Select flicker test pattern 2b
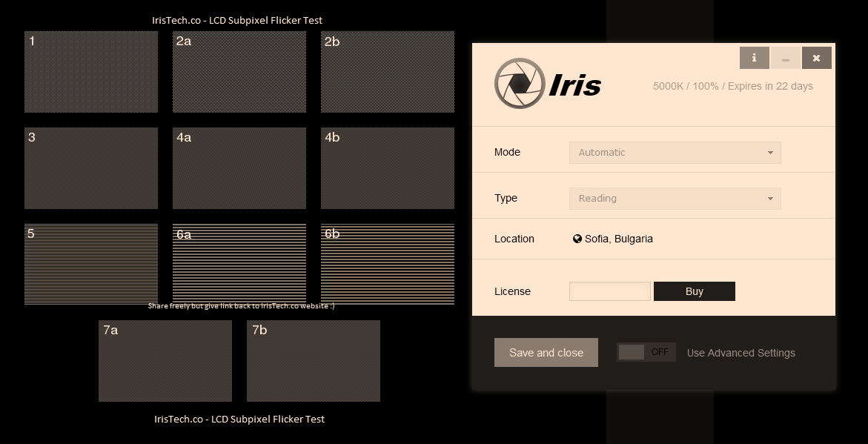This screenshot has height=444, width=868. point(388,72)
